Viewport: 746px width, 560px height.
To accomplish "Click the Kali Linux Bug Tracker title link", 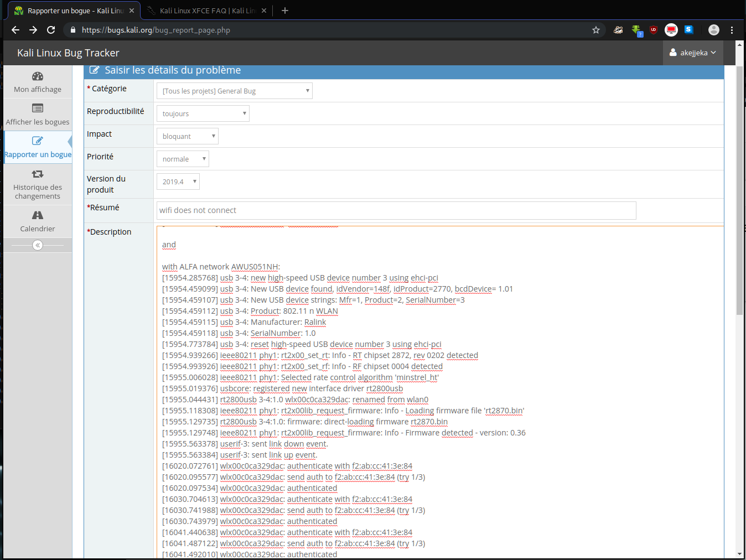I will coord(68,53).
